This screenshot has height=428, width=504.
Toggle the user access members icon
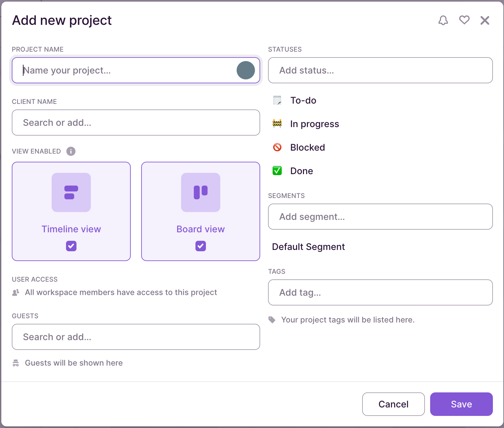click(x=15, y=292)
